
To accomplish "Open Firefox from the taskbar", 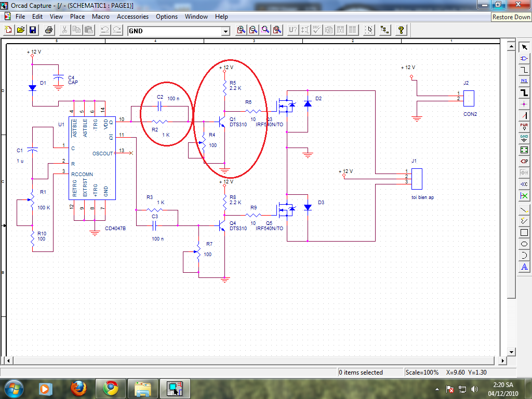I will (79, 388).
